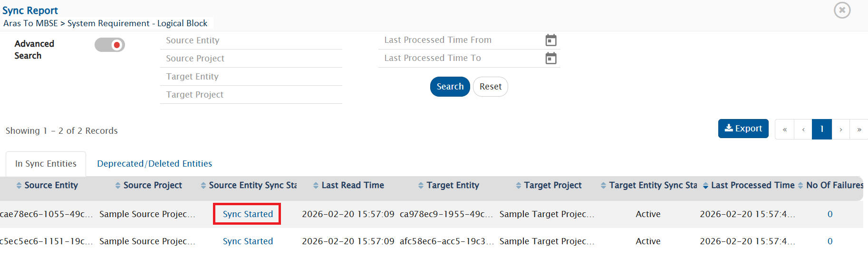Image resolution: width=868 pixels, height=259 pixels.
Task: Jump to the first page double chevron
Action: [784, 129]
